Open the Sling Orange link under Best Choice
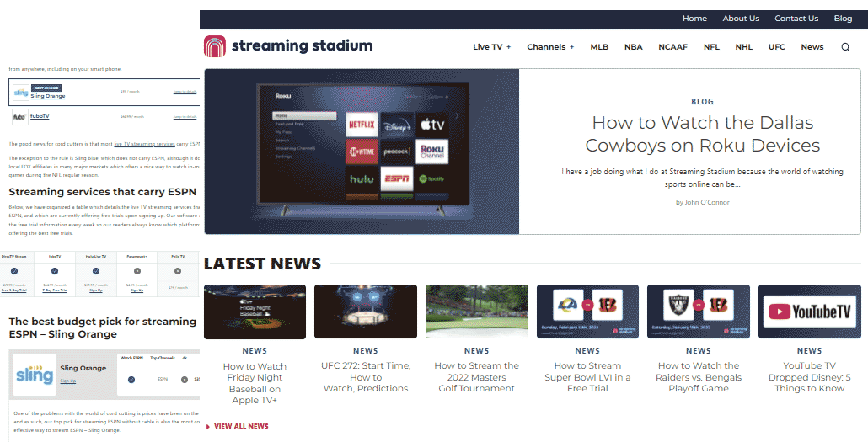868x442 pixels. pos(48,96)
